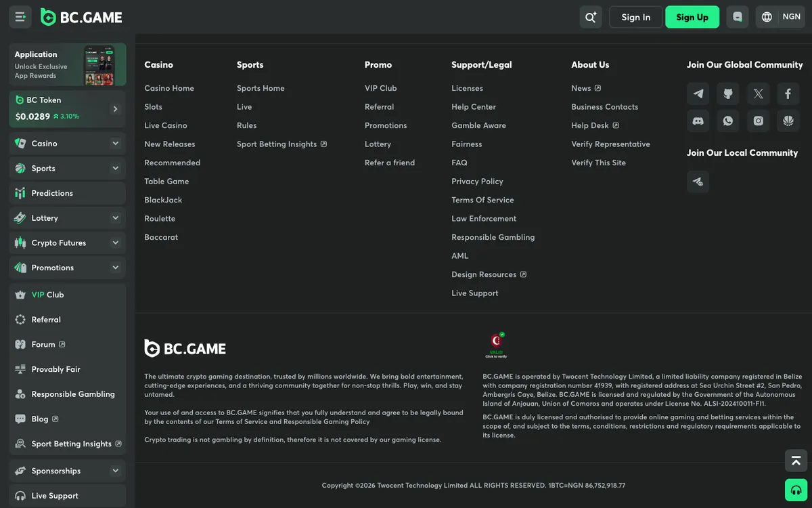Click the Blog sidebar icon
The width and height of the screenshot is (812, 508).
coord(20,419)
